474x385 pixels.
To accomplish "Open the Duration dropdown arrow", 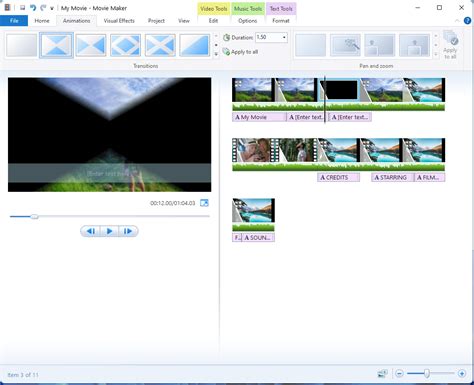I will coord(284,37).
